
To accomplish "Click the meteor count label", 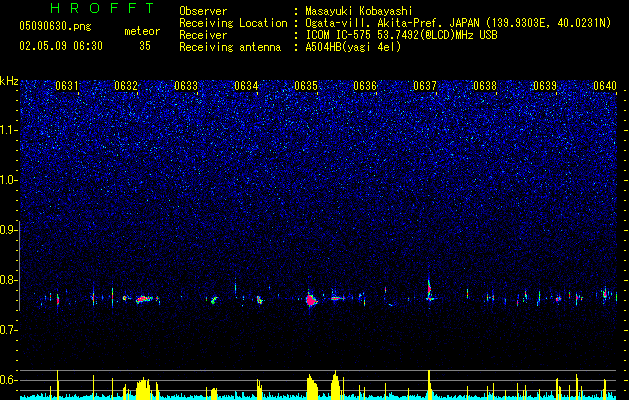I will pos(142,31).
